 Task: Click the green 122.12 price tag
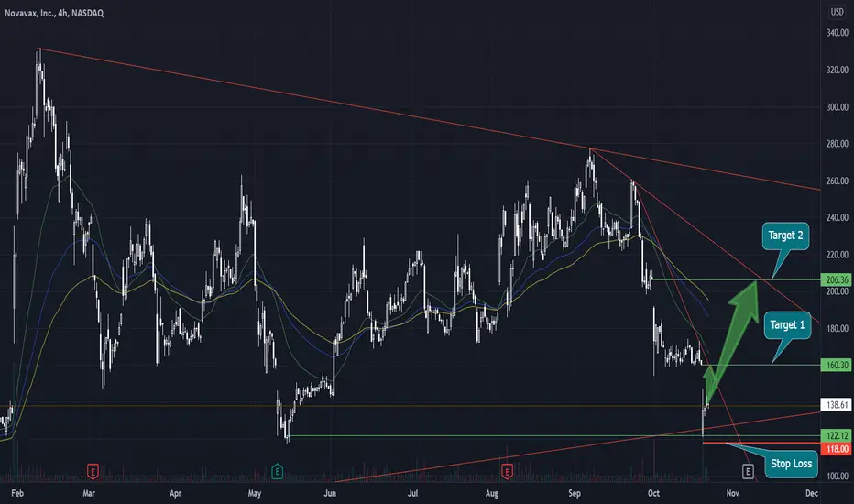click(836, 435)
